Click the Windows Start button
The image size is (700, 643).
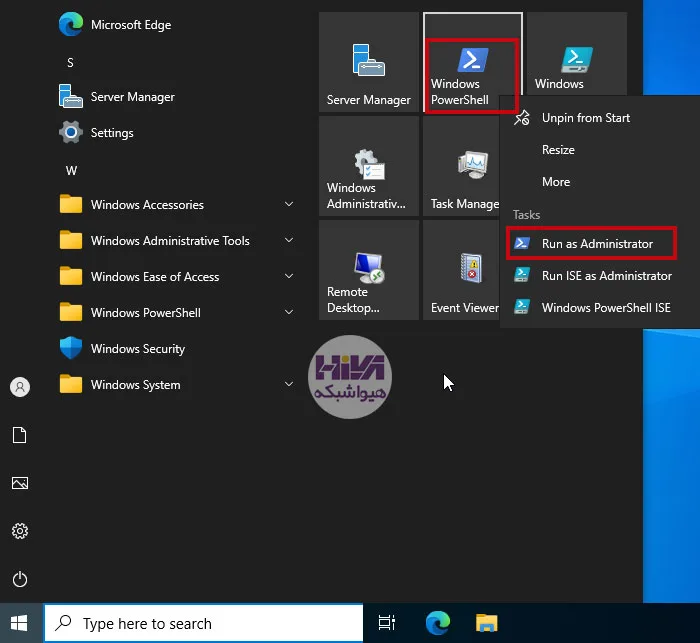point(19,623)
